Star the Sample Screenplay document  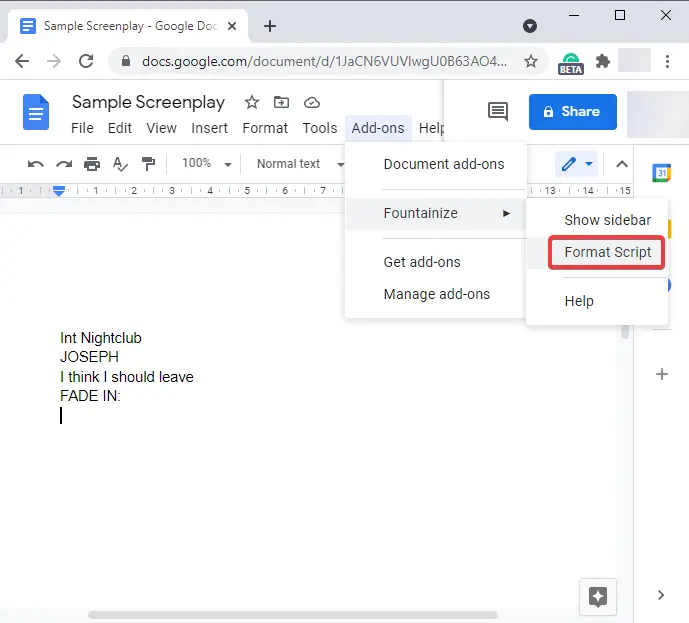tap(252, 102)
